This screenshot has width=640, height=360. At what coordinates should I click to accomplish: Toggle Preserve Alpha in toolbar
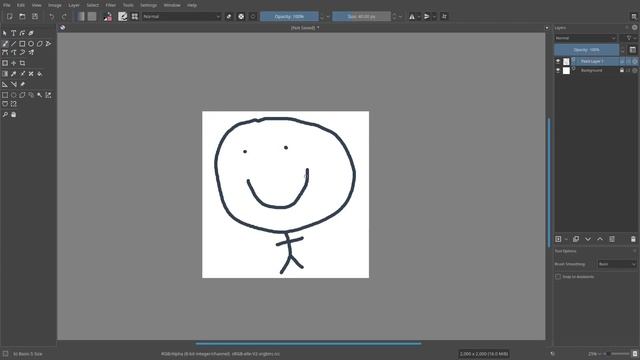pyautogui.click(x=241, y=16)
